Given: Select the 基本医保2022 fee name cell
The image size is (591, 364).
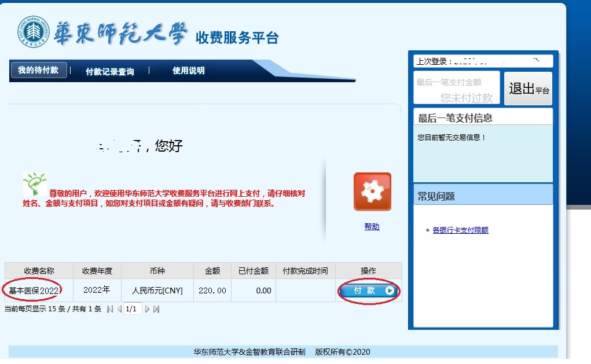Looking at the screenshot, I should coord(39,291).
